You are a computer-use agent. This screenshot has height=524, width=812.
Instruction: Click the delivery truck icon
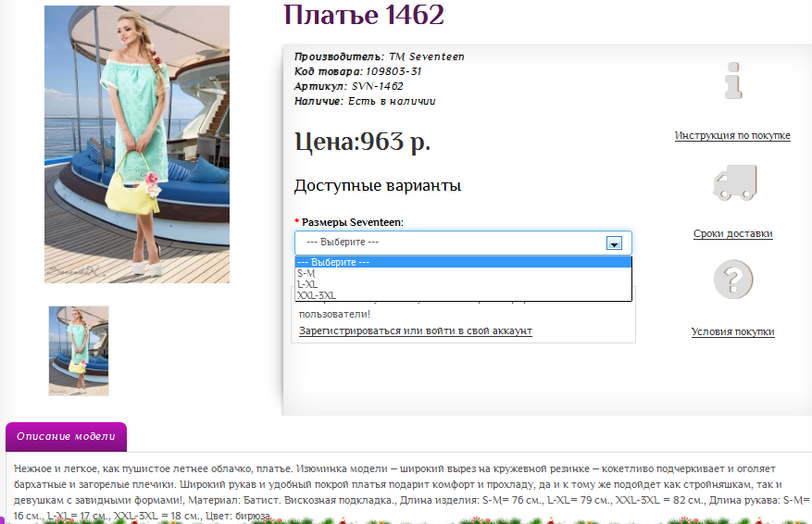click(x=734, y=182)
